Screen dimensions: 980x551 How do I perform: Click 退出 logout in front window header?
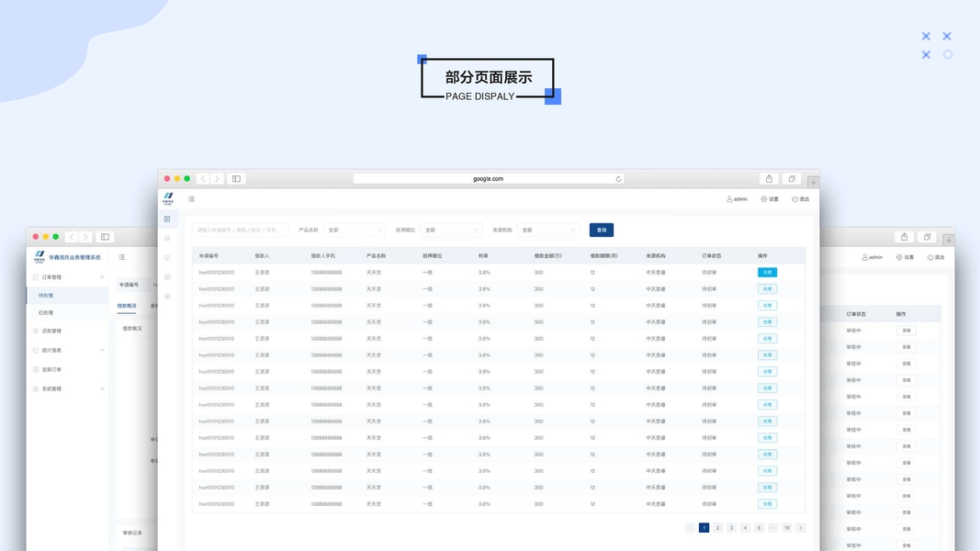(801, 199)
